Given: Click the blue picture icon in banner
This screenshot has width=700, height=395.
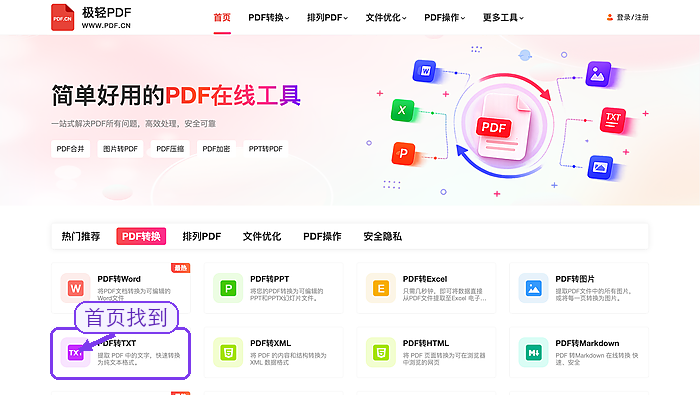Looking at the screenshot, I should click(x=600, y=167).
